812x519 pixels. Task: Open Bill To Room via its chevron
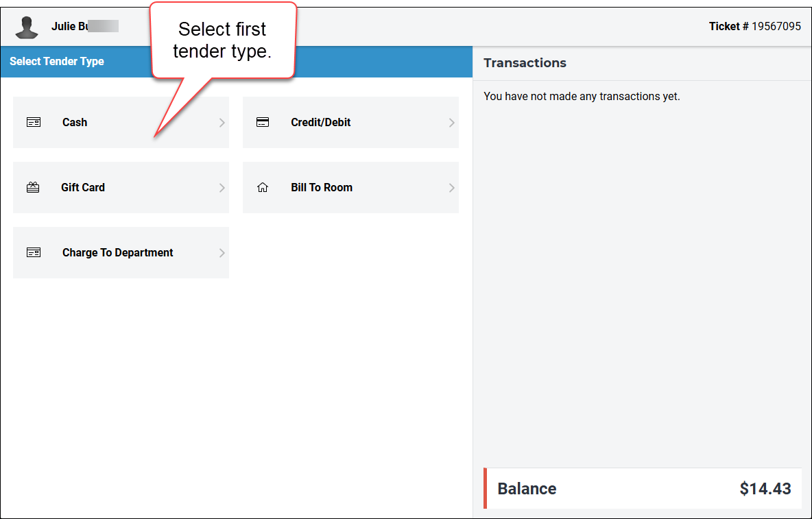[x=451, y=187]
